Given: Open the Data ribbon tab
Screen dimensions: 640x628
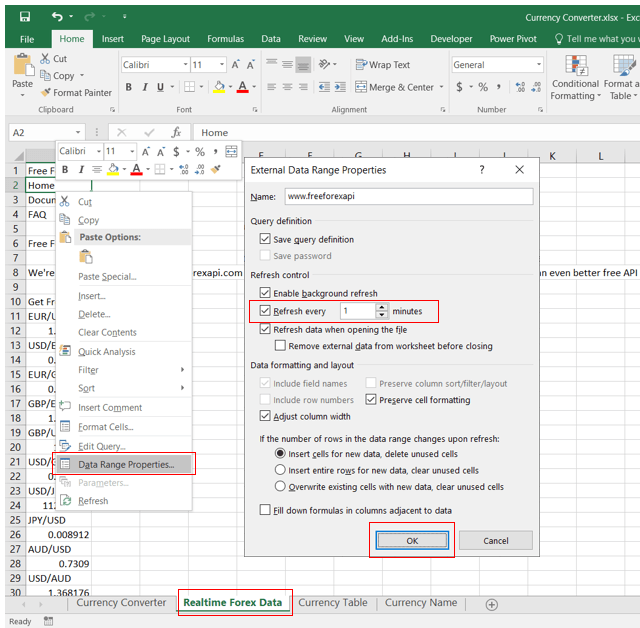Looking at the screenshot, I should 271,39.
